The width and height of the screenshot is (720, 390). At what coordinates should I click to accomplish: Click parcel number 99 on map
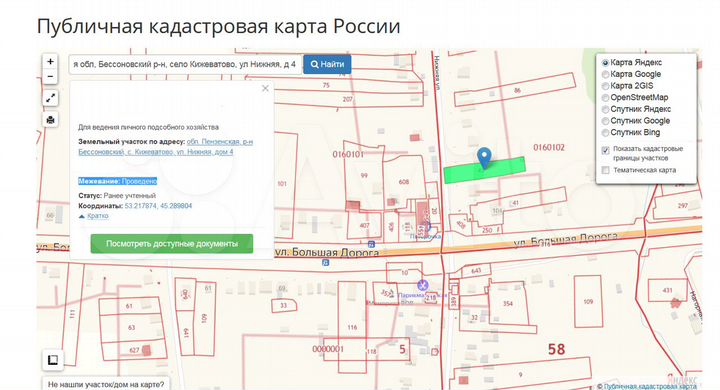[364, 175]
